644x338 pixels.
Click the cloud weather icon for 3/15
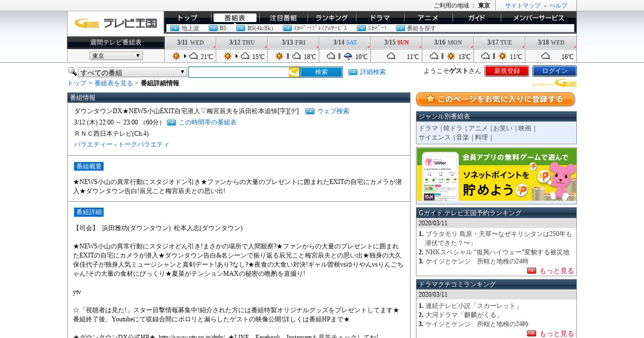(391, 56)
